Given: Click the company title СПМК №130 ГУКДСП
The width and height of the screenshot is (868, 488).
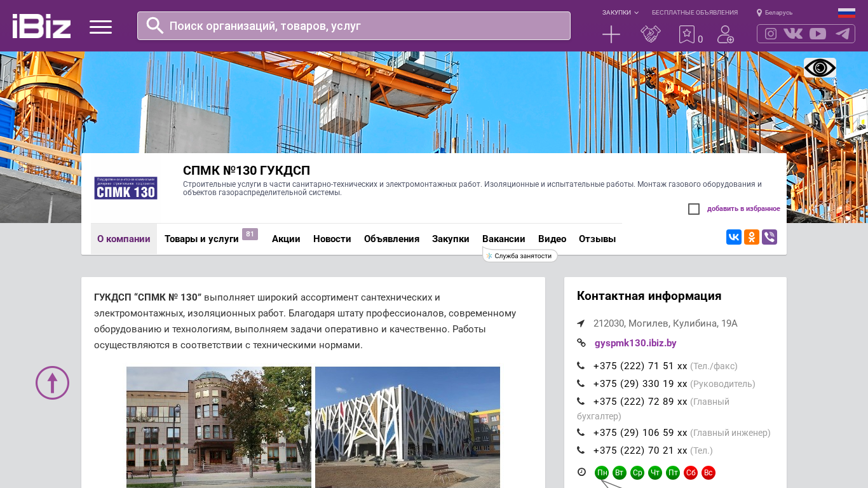Looking at the screenshot, I should coord(247,170).
